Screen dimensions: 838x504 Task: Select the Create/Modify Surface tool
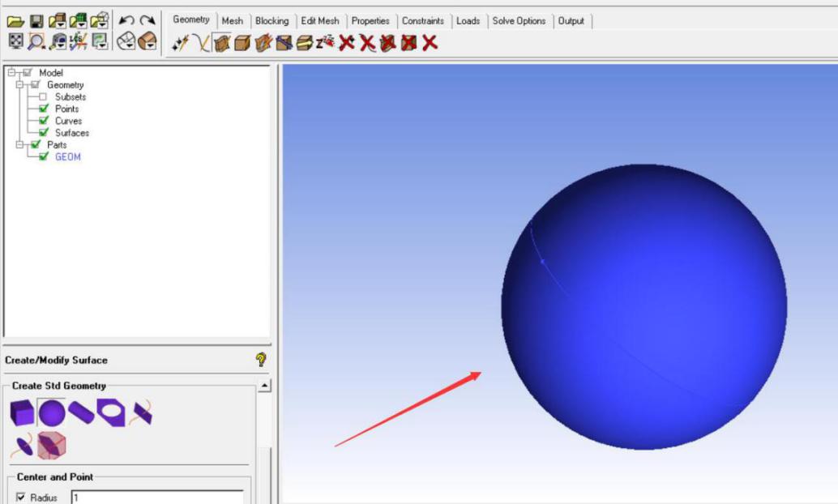tap(221, 43)
